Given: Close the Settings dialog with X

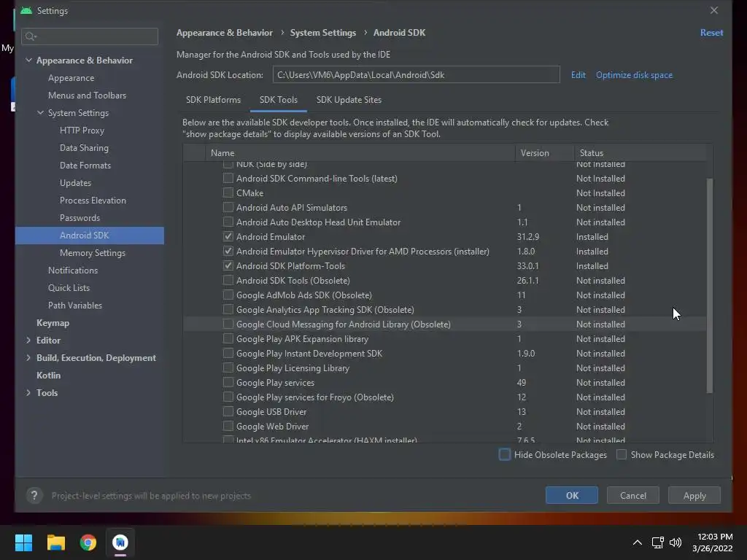Looking at the screenshot, I should click(713, 10).
